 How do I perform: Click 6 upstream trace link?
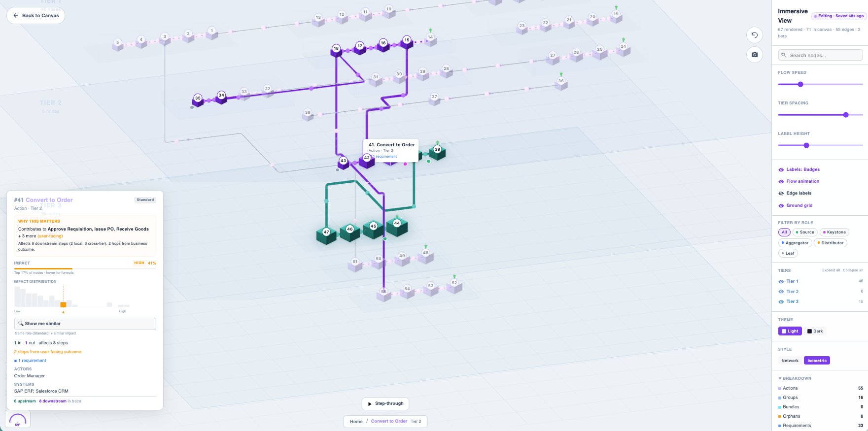pyautogui.click(x=25, y=401)
